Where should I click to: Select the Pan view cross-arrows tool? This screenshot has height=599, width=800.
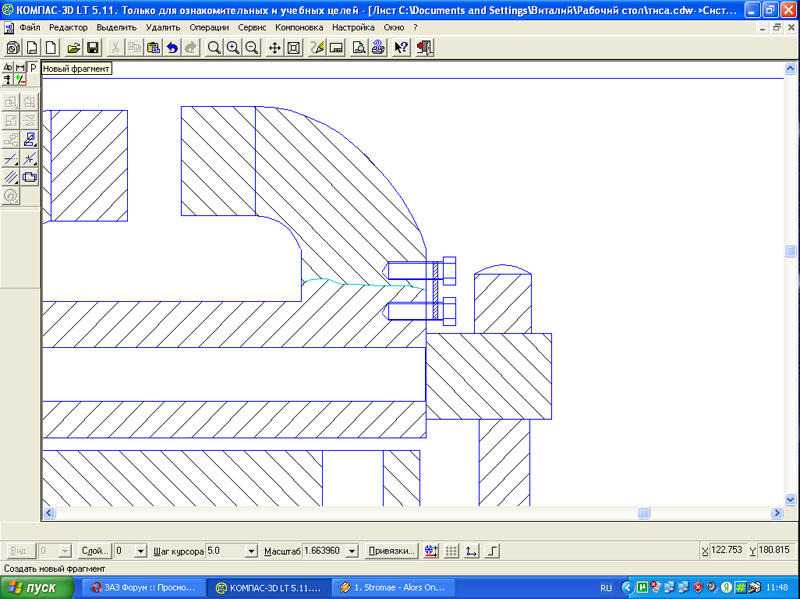(275, 48)
